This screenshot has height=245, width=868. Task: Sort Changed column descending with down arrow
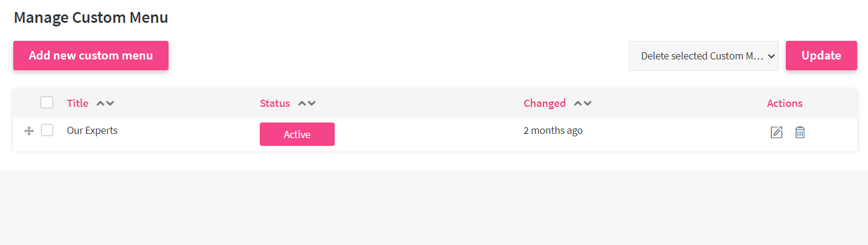(588, 103)
